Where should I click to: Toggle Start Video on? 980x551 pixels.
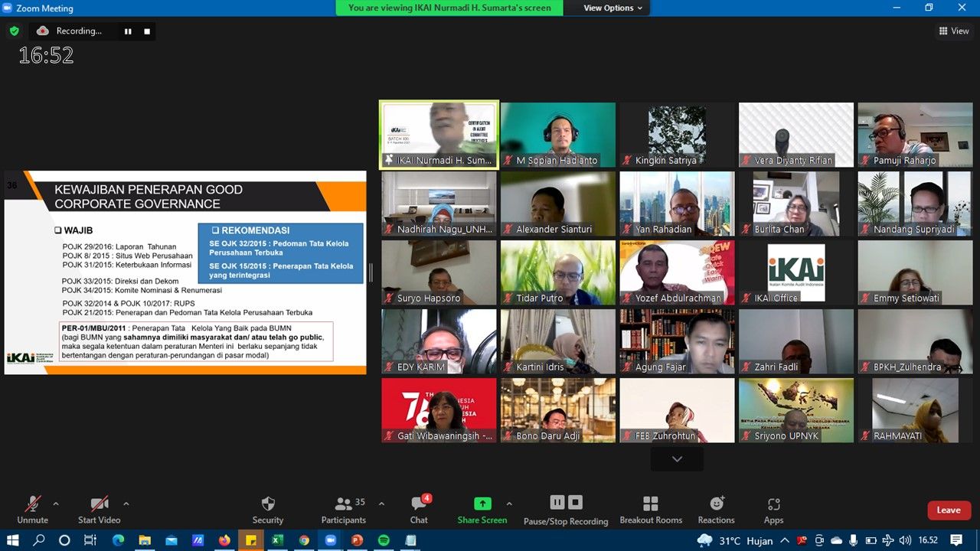99,510
